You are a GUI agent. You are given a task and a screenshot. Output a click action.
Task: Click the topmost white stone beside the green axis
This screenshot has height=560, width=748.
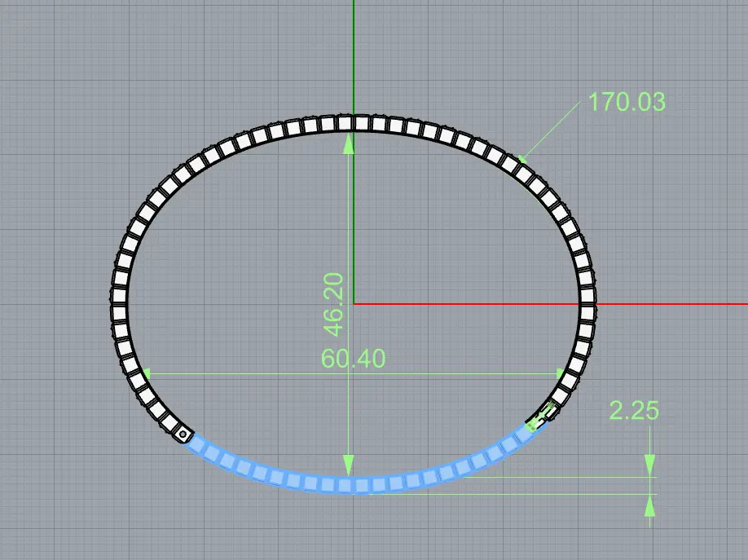point(345,123)
